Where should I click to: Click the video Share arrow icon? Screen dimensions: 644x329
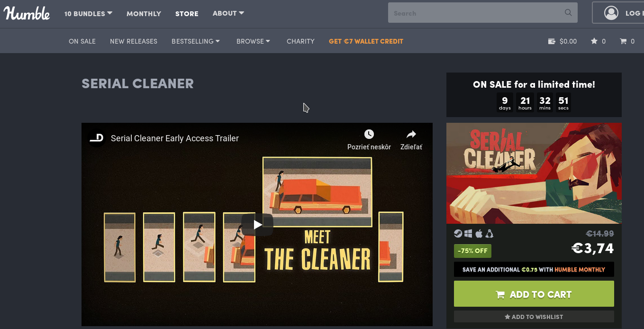click(x=411, y=134)
